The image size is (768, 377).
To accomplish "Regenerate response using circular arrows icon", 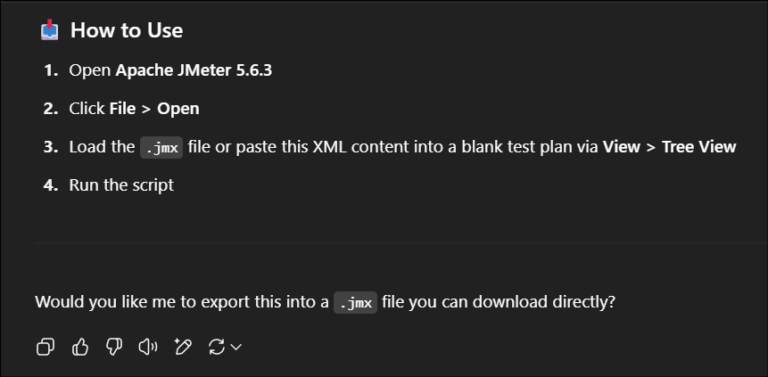I will click(x=216, y=347).
